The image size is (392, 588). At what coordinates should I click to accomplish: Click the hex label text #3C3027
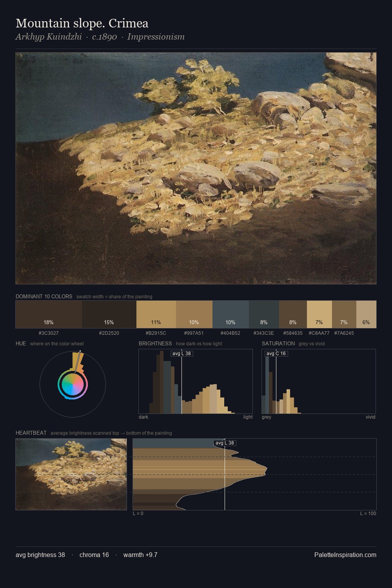tap(49, 333)
